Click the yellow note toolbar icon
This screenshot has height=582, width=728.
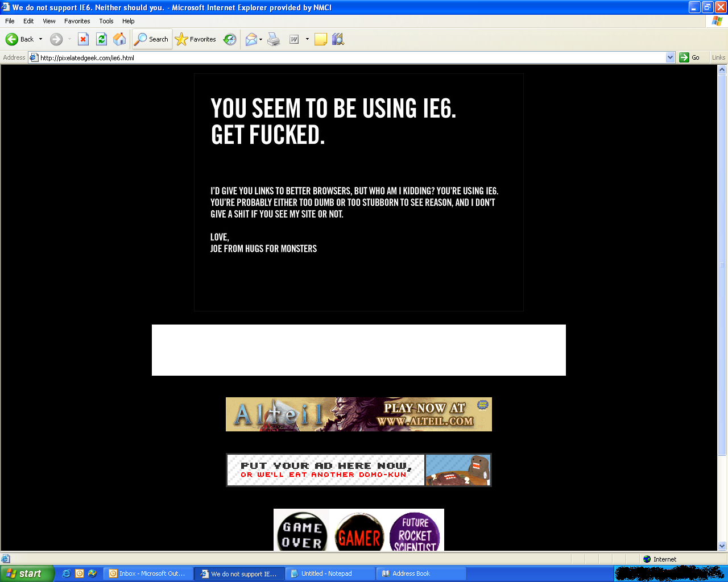click(x=321, y=39)
